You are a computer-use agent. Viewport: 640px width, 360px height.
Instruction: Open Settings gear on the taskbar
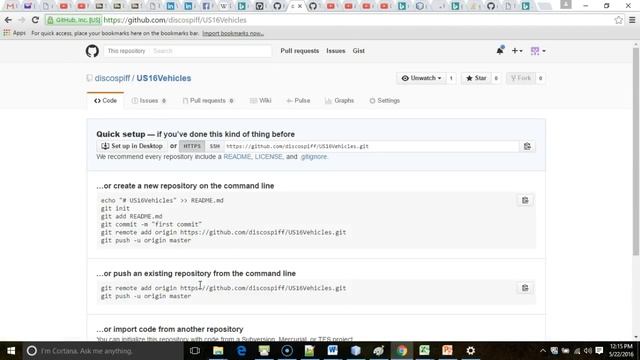point(471,351)
